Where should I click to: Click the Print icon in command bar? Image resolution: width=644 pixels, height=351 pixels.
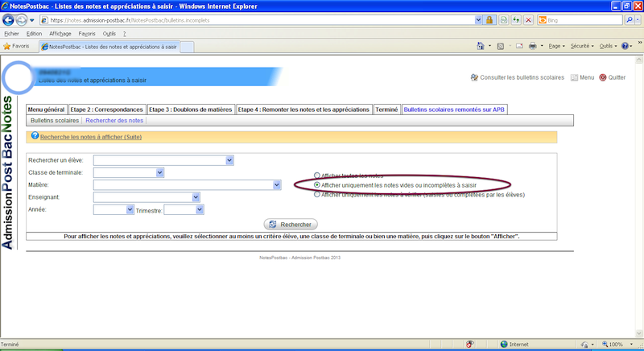click(533, 47)
